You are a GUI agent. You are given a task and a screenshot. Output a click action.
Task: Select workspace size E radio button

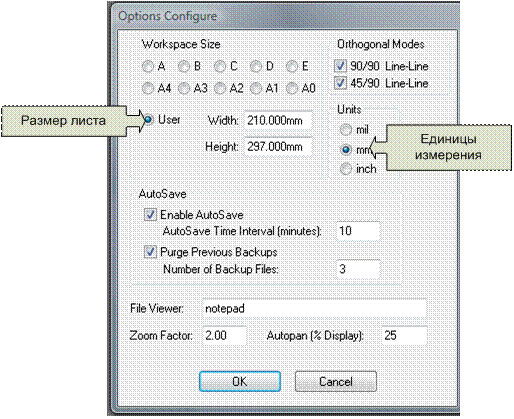292,67
